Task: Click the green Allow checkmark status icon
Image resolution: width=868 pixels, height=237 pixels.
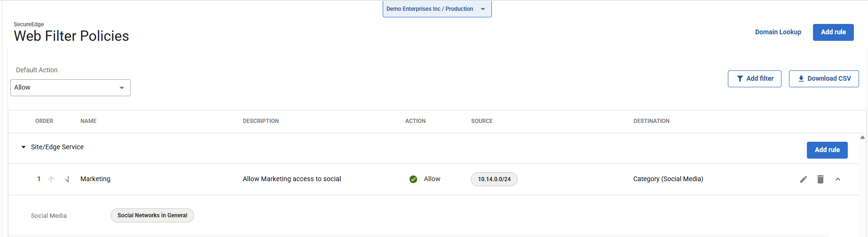Action: pos(413,179)
